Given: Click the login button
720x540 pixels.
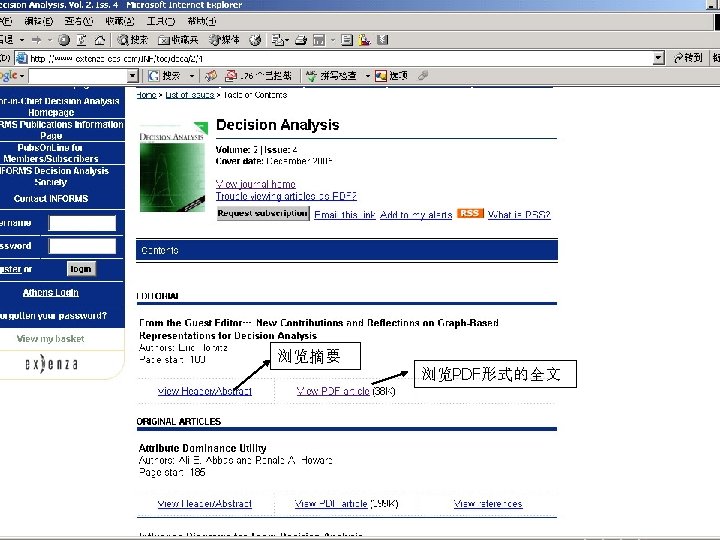Looking at the screenshot, I should [81, 269].
